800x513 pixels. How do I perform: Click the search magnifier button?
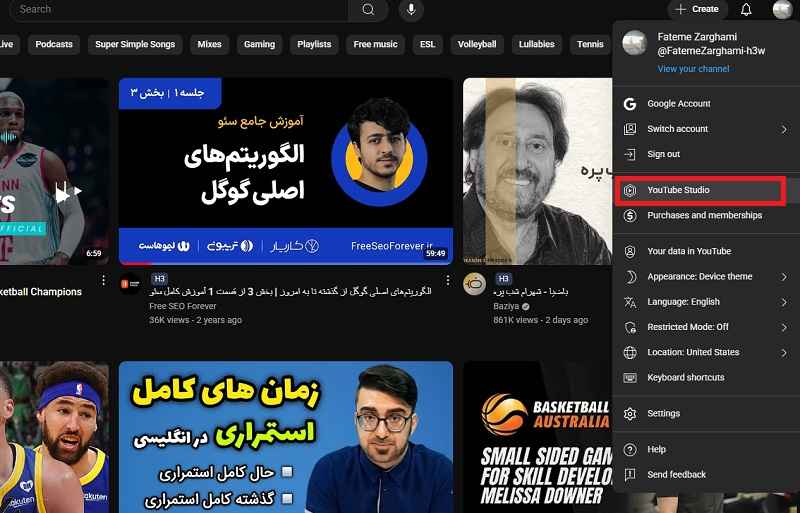(368, 9)
